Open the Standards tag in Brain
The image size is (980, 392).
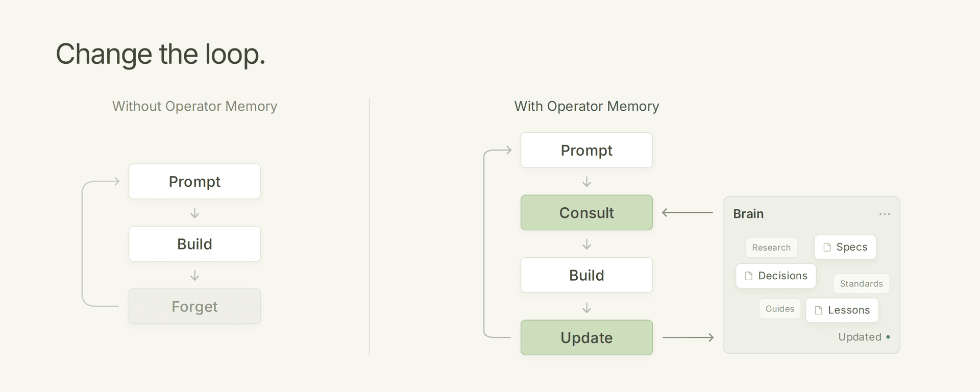click(862, 284)
